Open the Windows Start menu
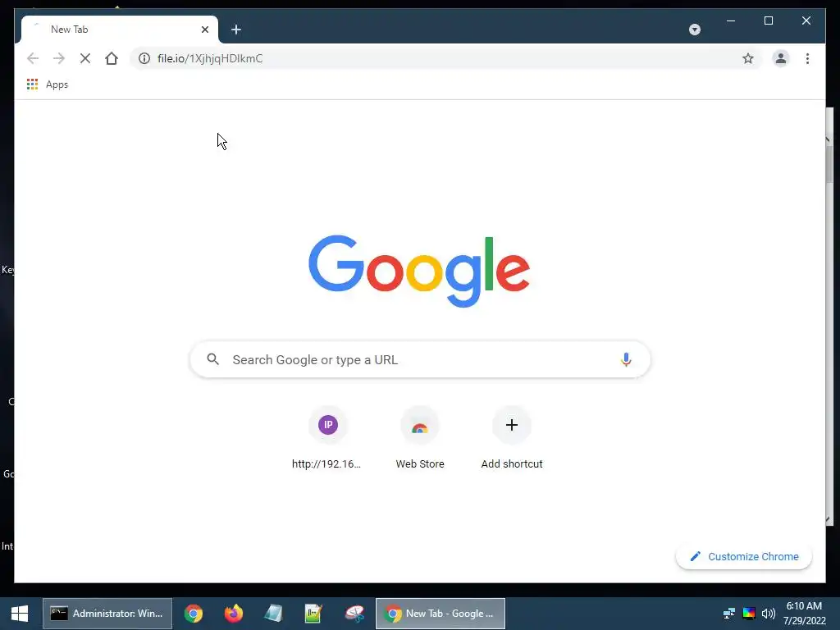840x630 pixels. click(x=20, y=614)
